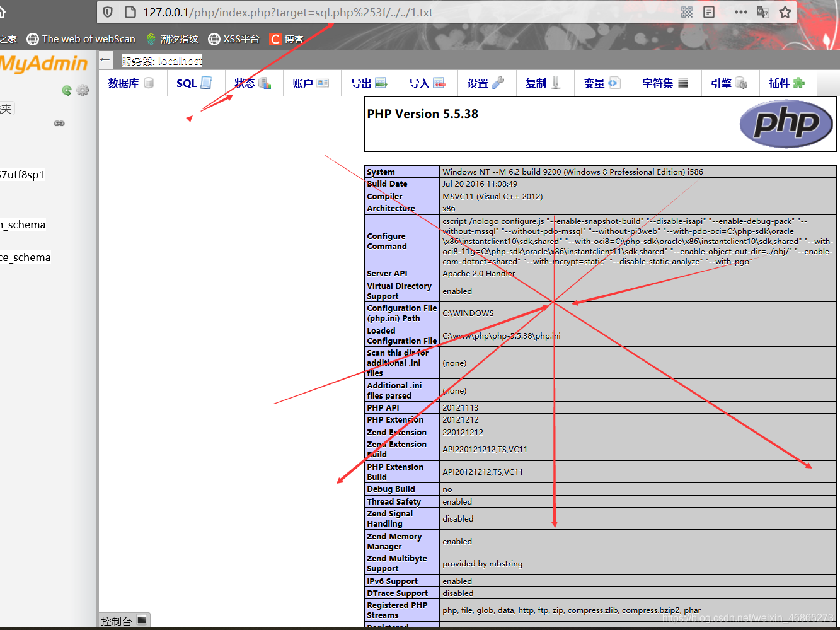Click the 'Debug Build' row label

tap(391, 489)
